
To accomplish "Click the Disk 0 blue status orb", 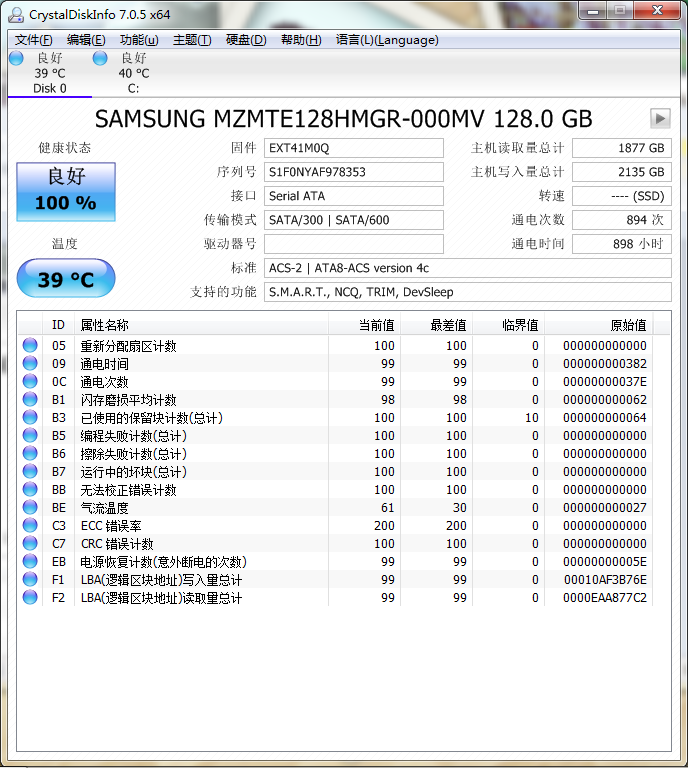I will tap(16, 58).
